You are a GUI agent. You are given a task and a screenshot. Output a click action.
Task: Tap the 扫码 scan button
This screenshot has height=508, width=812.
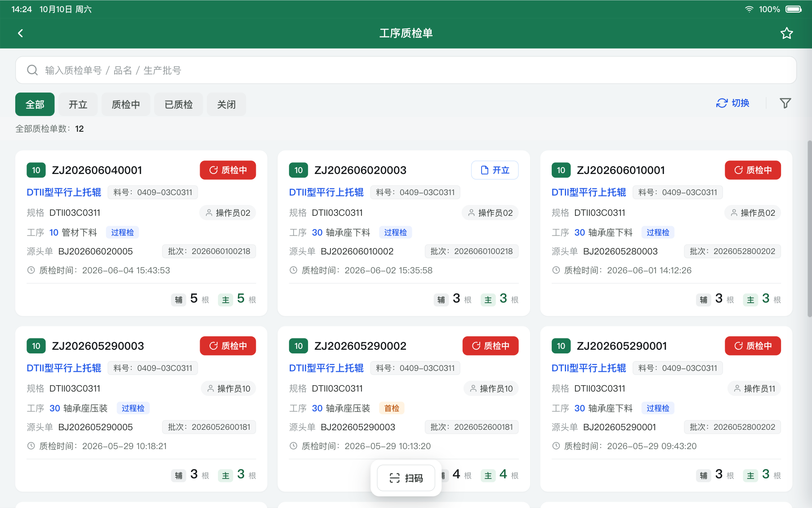pos(406,478)
